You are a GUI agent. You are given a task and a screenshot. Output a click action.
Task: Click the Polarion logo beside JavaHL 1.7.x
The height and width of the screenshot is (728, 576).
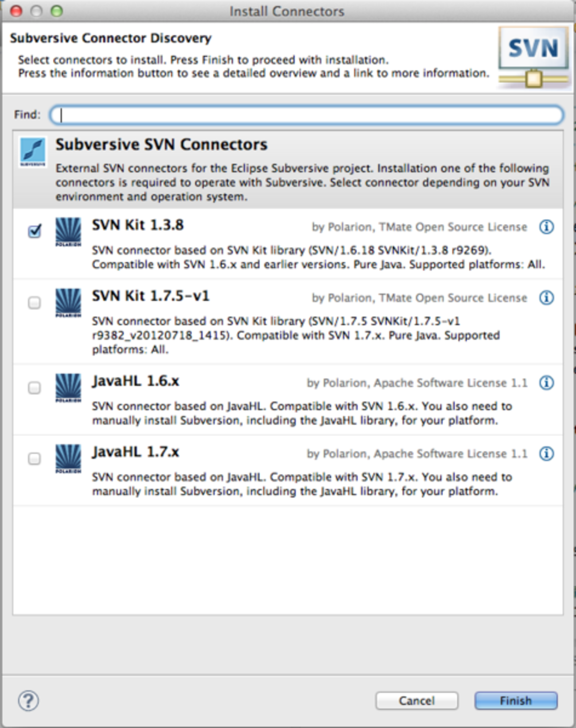68,459
